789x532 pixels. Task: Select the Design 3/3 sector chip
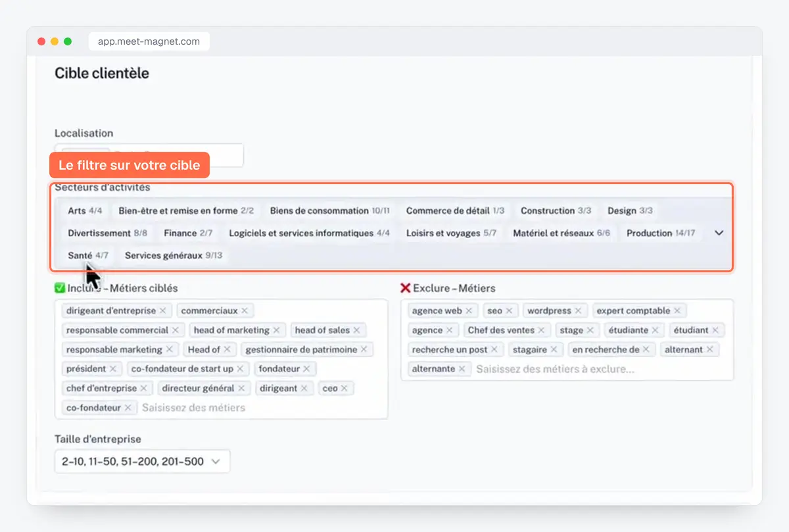click(630, 211)
